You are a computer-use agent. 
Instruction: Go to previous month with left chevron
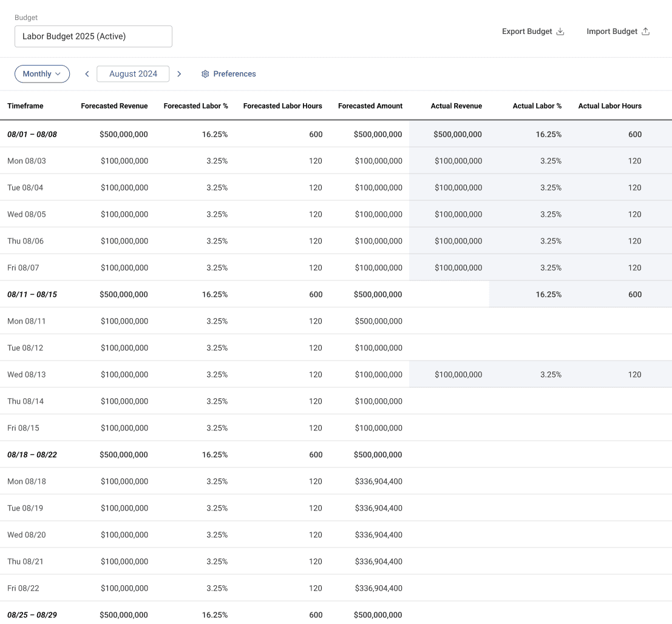click(87, 74)
